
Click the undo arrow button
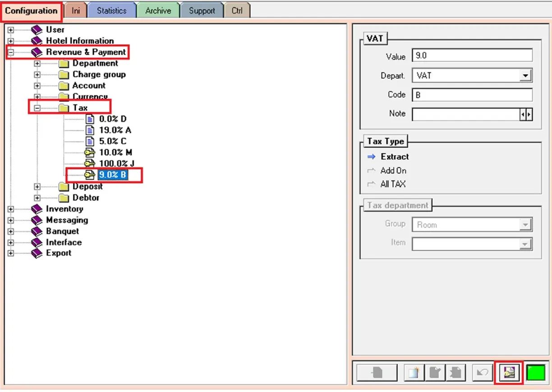pos(483,373)
